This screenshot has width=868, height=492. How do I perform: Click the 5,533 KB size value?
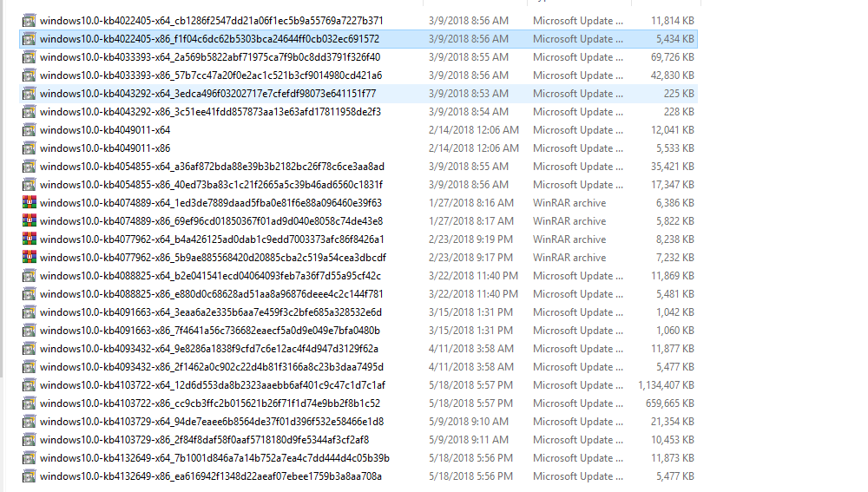point(675,149)
